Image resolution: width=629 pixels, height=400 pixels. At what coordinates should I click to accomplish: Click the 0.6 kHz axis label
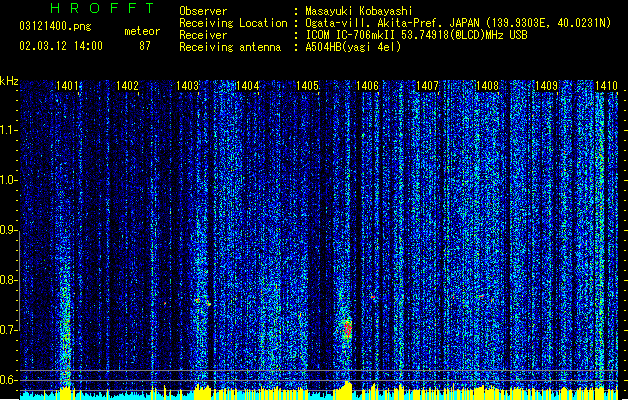click(9, 380)
